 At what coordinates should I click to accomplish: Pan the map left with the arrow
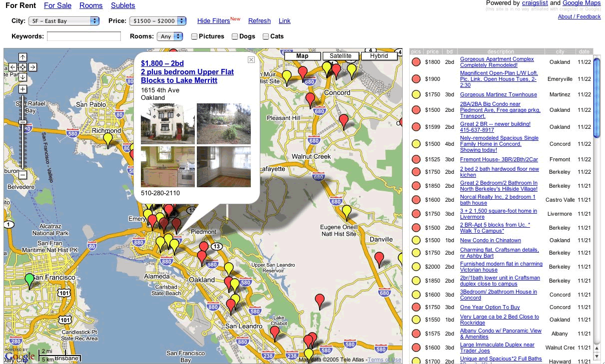[x=12, y=67]
